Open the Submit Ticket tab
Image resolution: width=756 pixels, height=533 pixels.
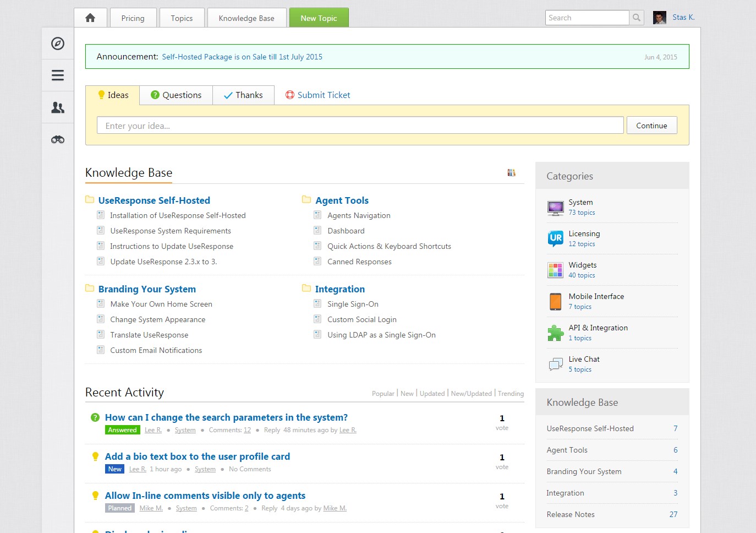pos(317,95)
